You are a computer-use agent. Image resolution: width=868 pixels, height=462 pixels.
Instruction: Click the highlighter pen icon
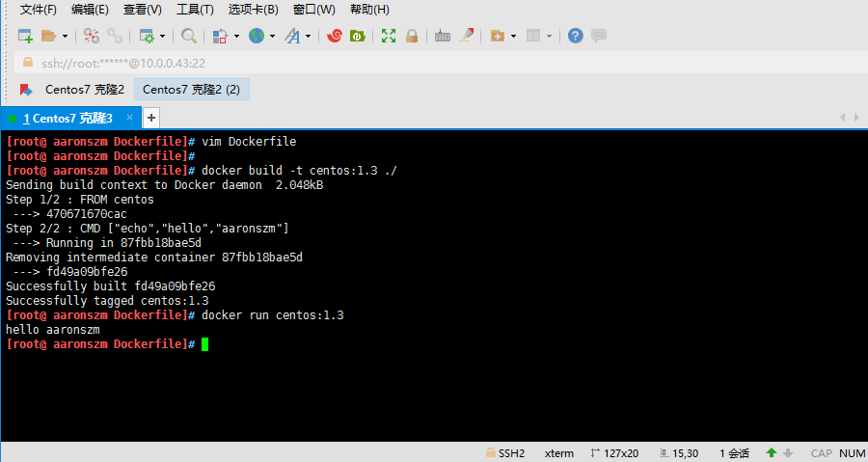[x=466, y=36]
